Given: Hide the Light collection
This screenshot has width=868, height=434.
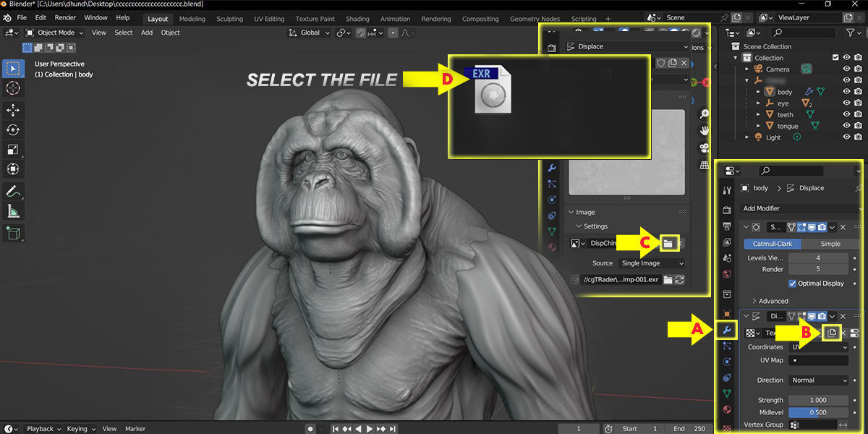Looking at the screenshot, I should (x=846, y=137).
